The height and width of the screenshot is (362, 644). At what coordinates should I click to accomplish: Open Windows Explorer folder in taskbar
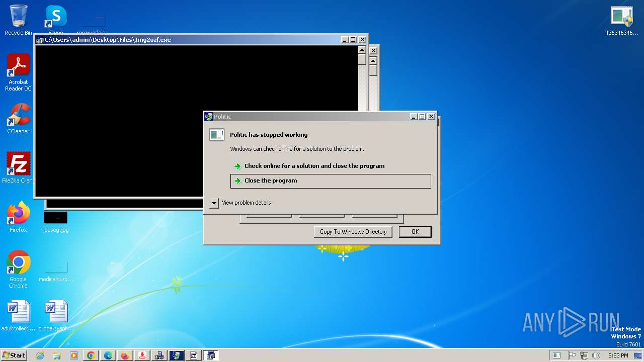[57, 355]
